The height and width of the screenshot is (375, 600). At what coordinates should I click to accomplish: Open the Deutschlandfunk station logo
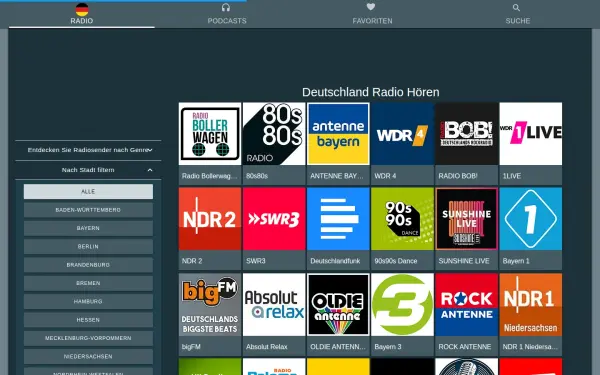tap(338, 219)
